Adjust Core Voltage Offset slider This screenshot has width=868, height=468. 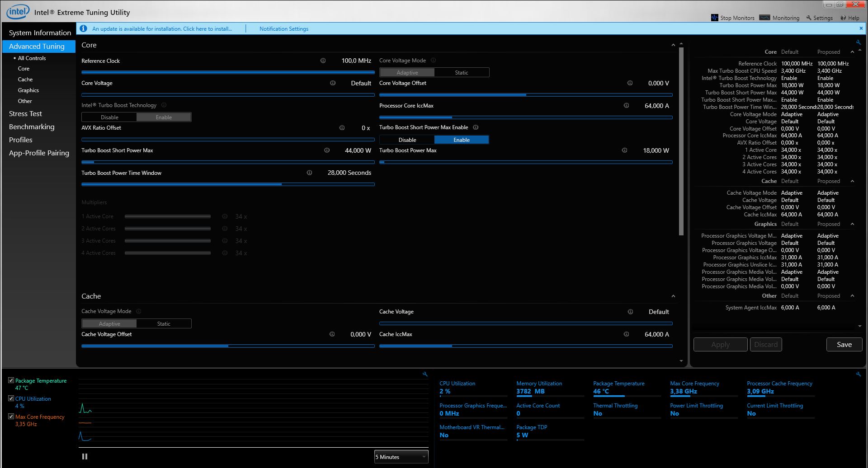click(526, 95)
